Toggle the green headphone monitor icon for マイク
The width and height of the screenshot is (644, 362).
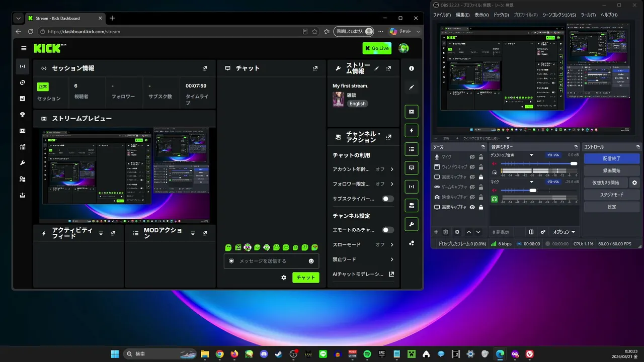494,199
